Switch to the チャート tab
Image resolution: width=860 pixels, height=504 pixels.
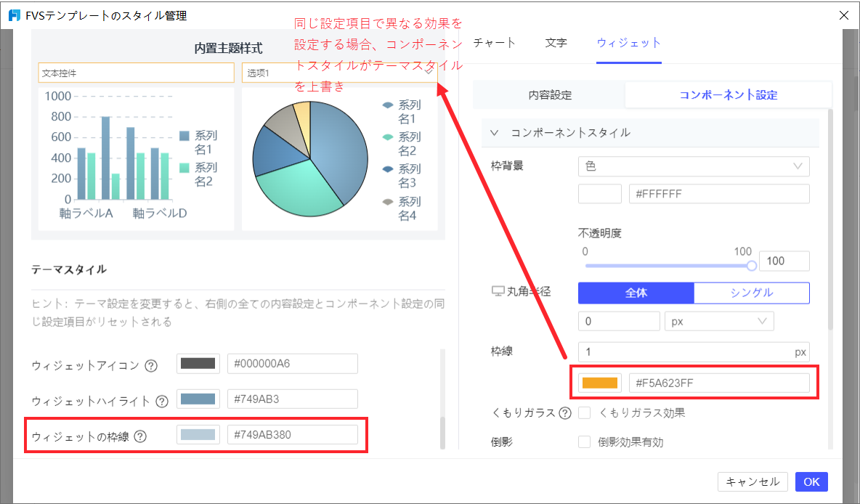pyautogui.click(x=494, y=43)
